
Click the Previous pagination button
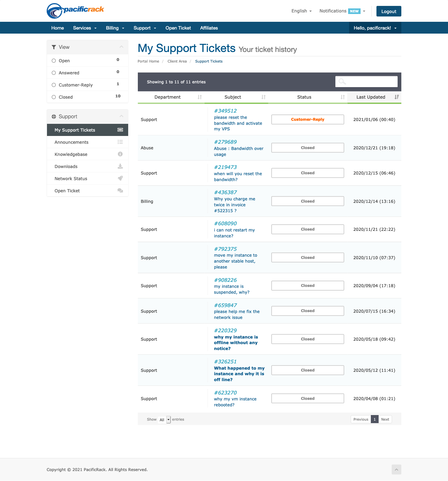pyautogui.click(x=361, y=419)
